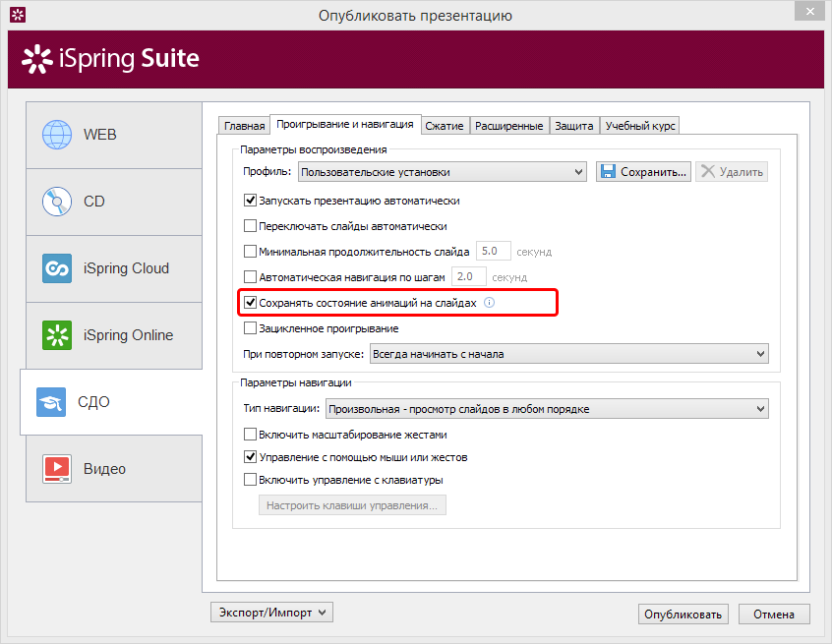Enable Зацикленное проигрывание checkbox
832x644 pixels.
pos(250,328)
